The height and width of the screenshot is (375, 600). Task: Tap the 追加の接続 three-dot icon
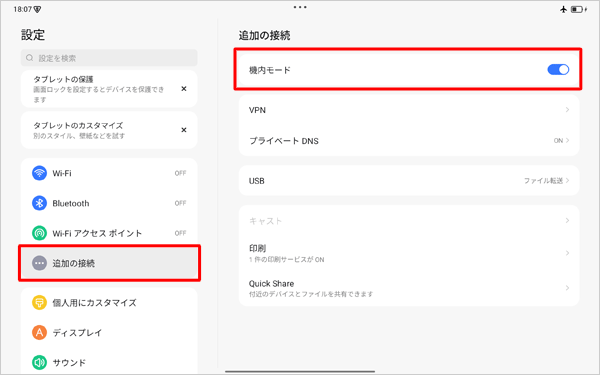(x=39, y=263)
